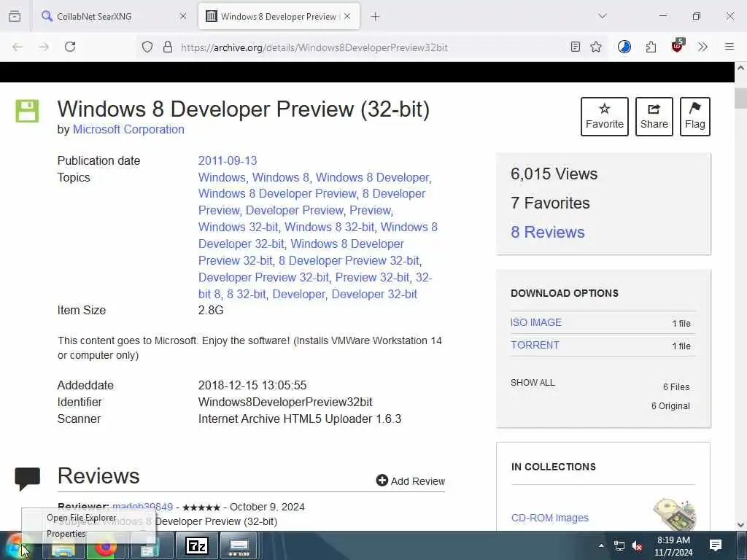
Task: Open the Microsoft Corporation creator link
Action: point(128,130)
